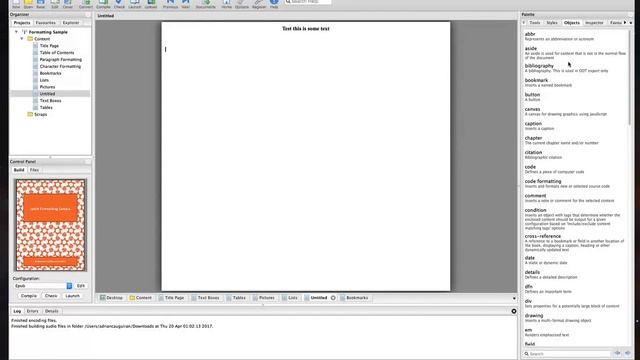Select Title Page in project tree
The height and width of the screenshot is (360, 640).
pyautogui.click(x=49, y=46)
